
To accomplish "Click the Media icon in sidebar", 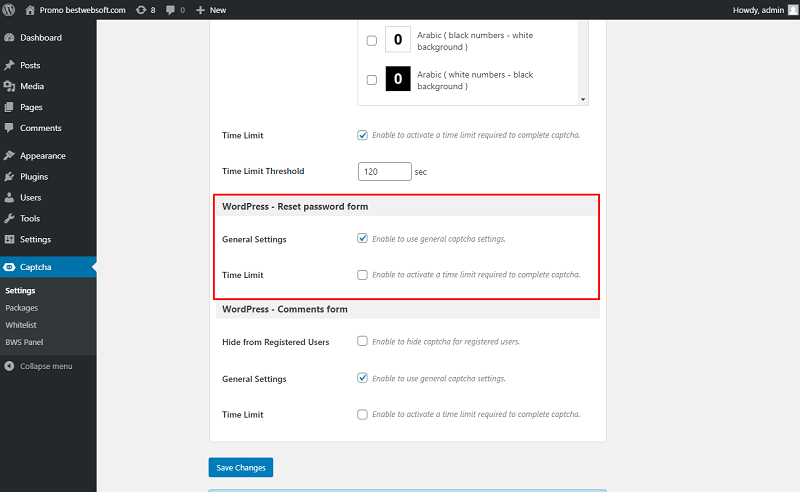I will coord(9,86).
